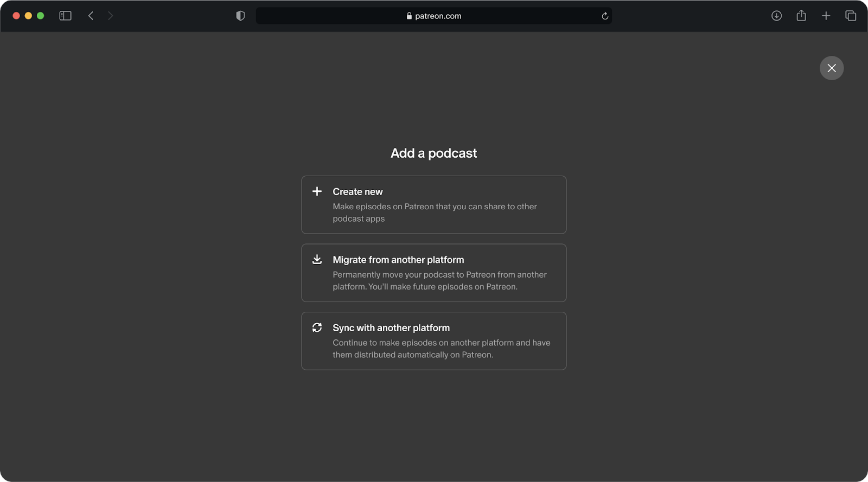This screenshot has height=482, width=868.
Task: Click the Add a podcast heading
Action: pos(434,153)
